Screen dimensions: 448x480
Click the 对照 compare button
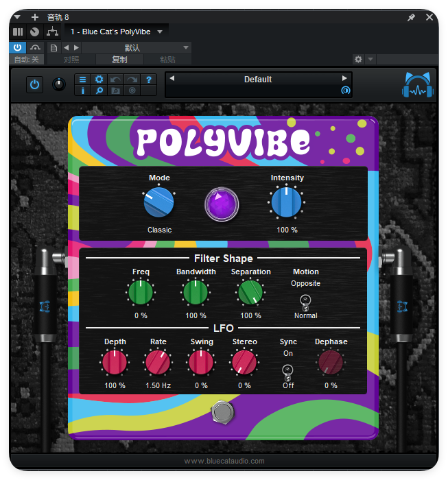coord(71,60)
